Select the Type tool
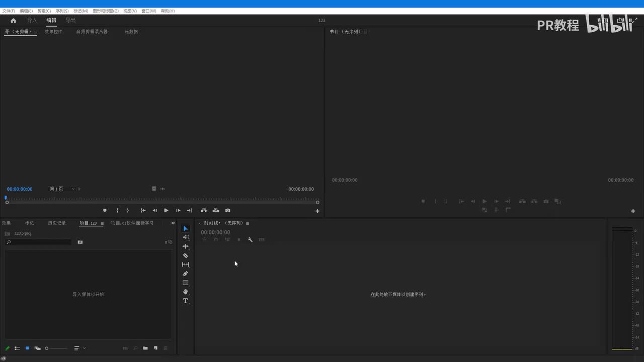Screen dimensions: 644x362 coord(186,301)
